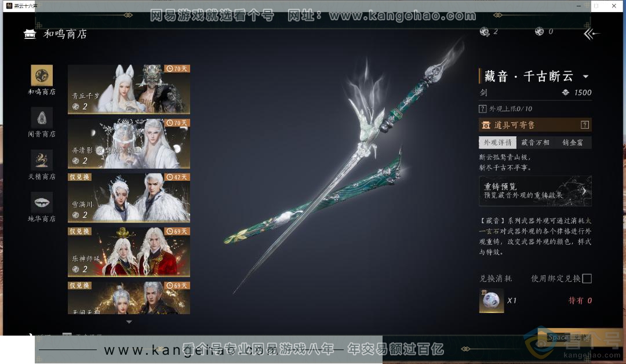Select the 雪满川 outfit card
The height and width of the screenshot is (364, 626).
pos(129,198)
